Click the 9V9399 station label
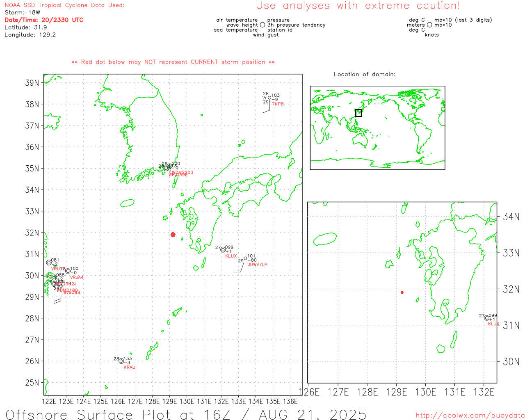The image size is (525, 420). click(72, 292)
